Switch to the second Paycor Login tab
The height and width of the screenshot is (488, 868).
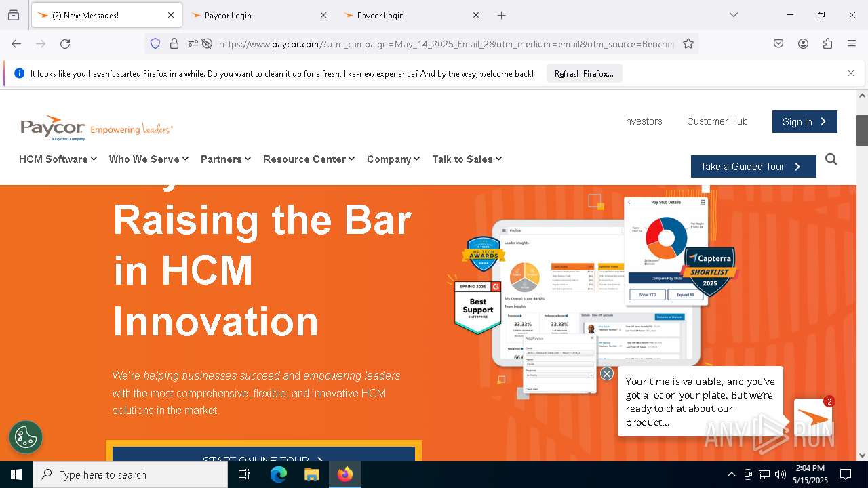point(411,15)
